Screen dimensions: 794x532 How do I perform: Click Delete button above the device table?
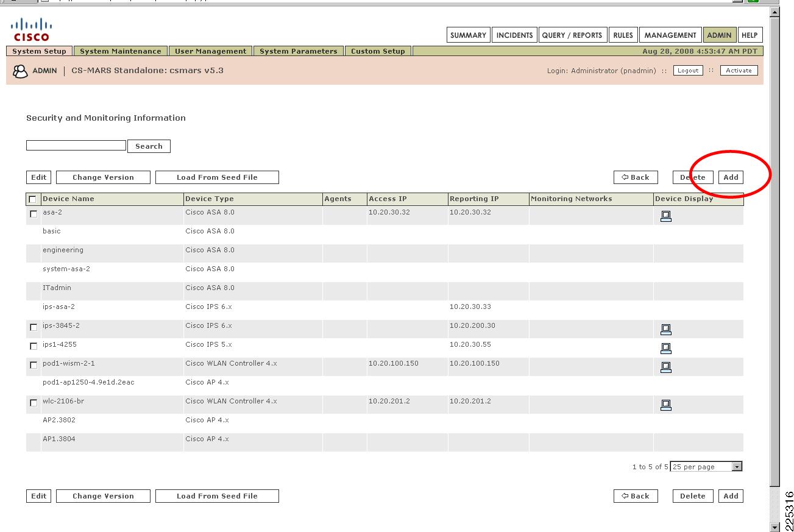click(693, 177)
